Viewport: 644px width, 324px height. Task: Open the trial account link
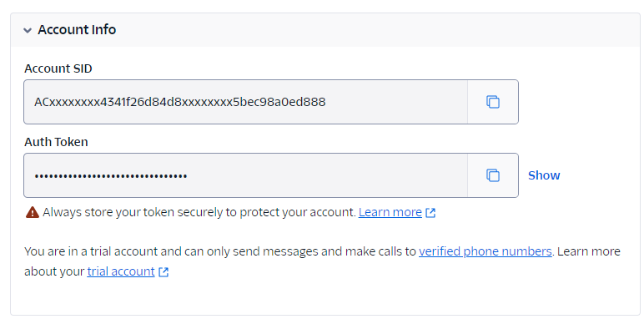[121, 271]
